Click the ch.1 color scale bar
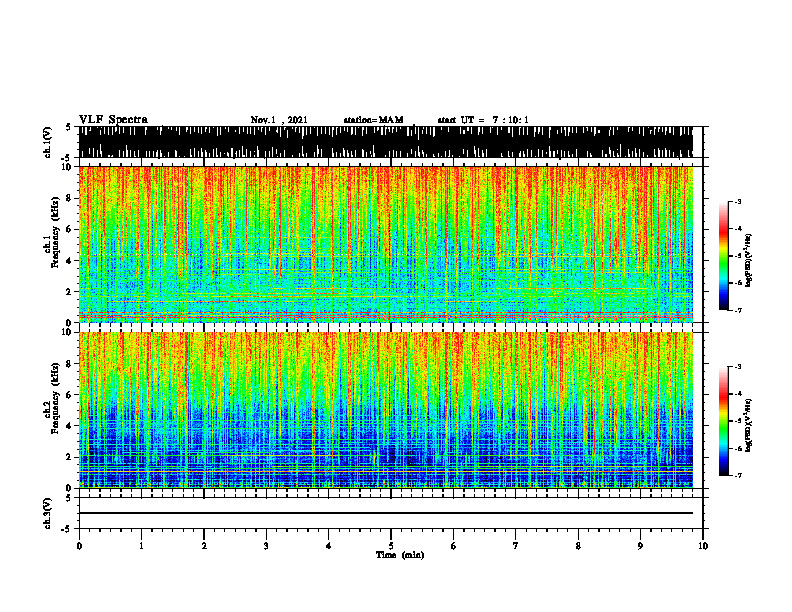This screenshot has width=792, height=612. click(x=723, y=256)
